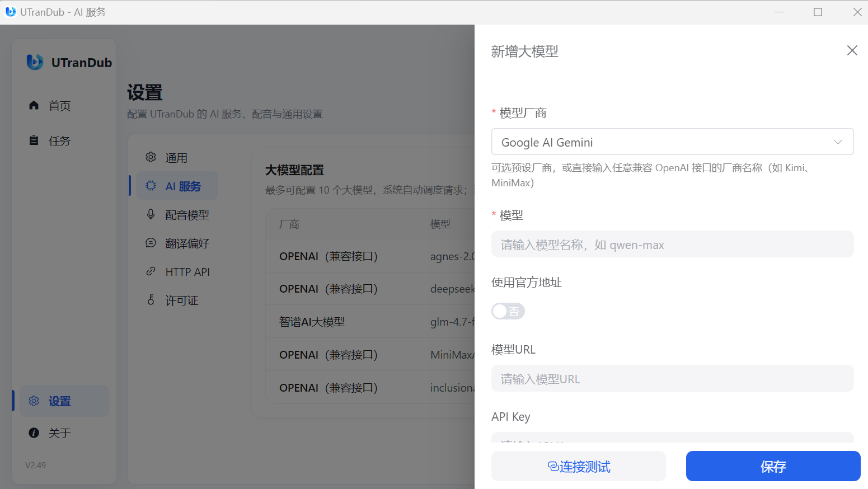Click the UTranDub logo in sidebar
868x489 pixels.
click(35, 62)
